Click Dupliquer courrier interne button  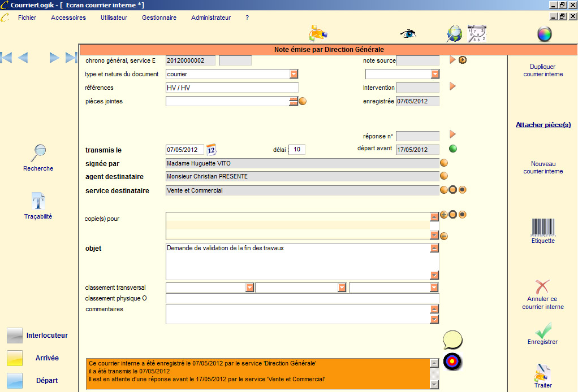point(542,70)
